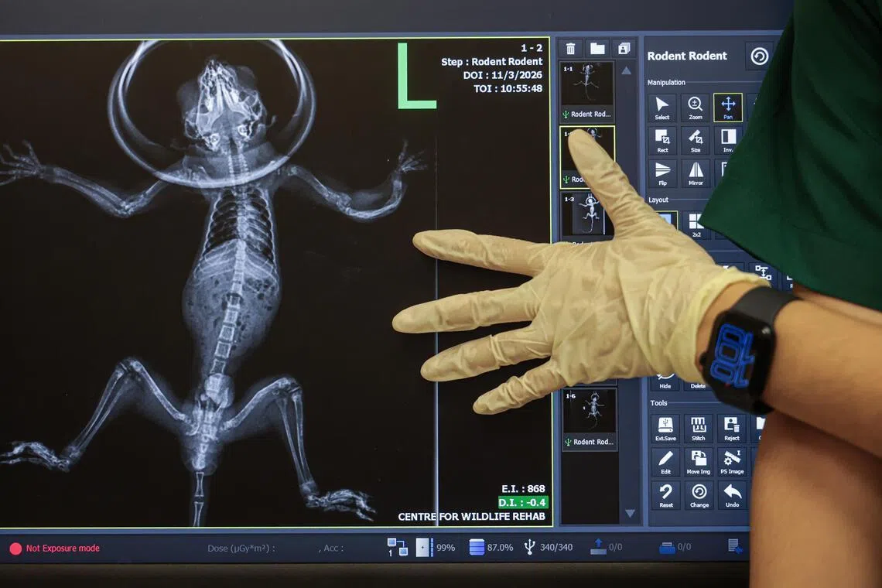Click the Ext.Save icon
Viewport: 882px width, 588px height.
(x=665, y=429)
